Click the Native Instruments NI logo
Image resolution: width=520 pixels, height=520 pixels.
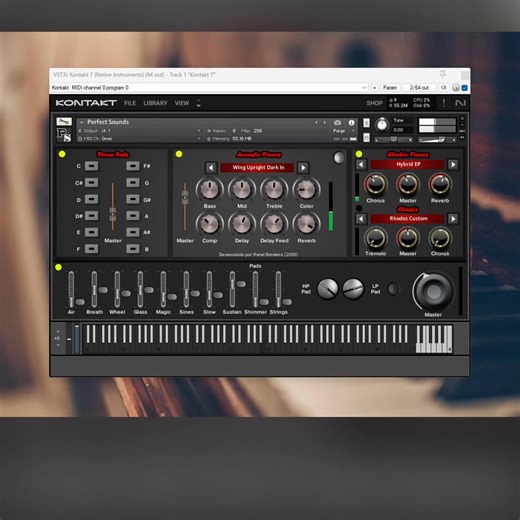pos(460,103)
